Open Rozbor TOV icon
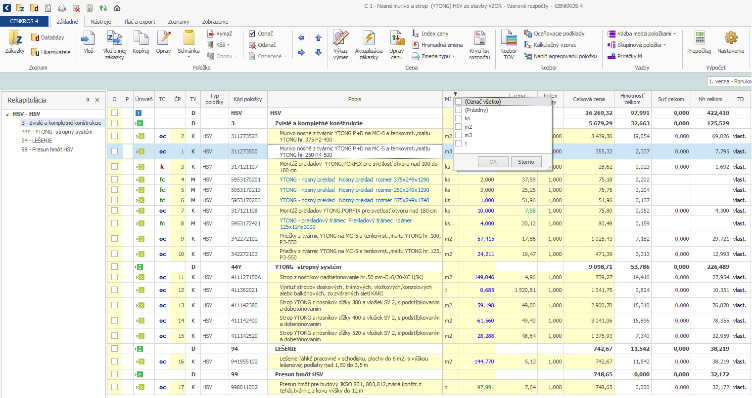Viewport: 752px width, 398px height. 508,38
